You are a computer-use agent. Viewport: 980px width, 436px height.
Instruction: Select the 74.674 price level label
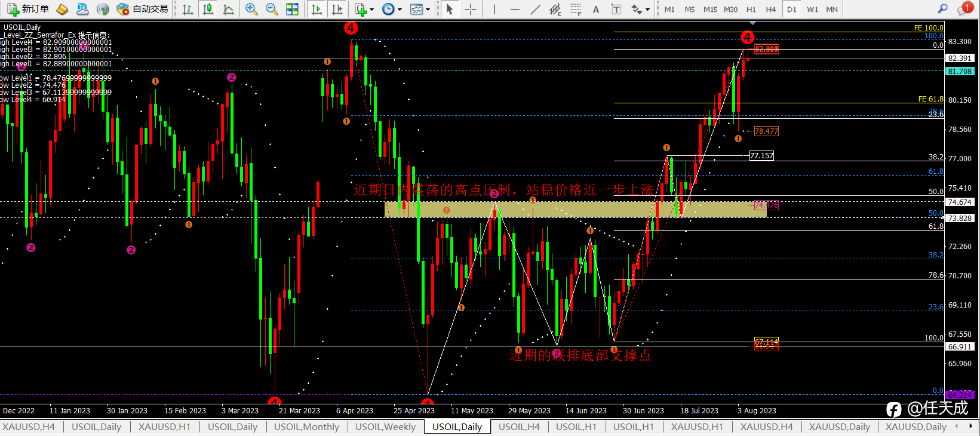click(960, 202)
